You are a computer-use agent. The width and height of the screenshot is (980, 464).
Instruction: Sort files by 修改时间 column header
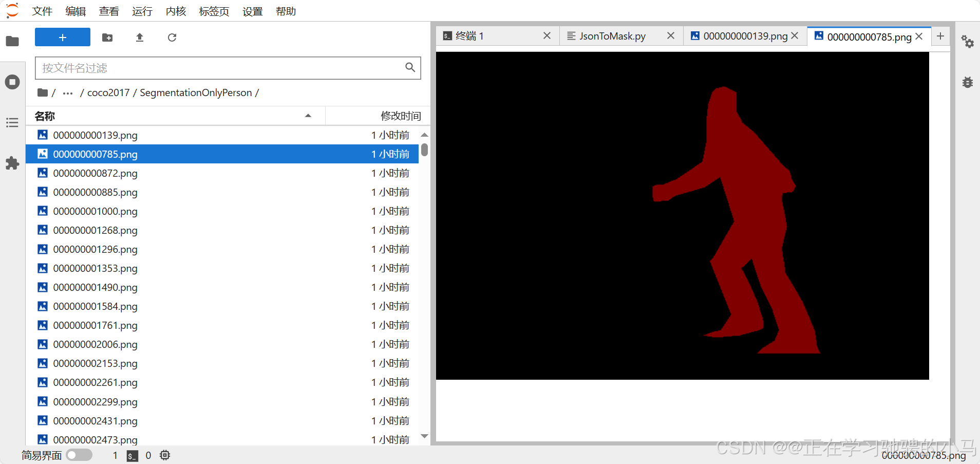[x=378, y=116]
